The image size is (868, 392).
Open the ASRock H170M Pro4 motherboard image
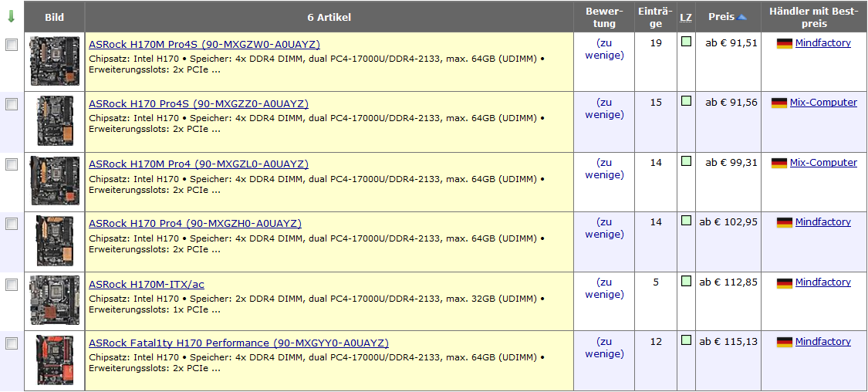(x=55, y=181)
